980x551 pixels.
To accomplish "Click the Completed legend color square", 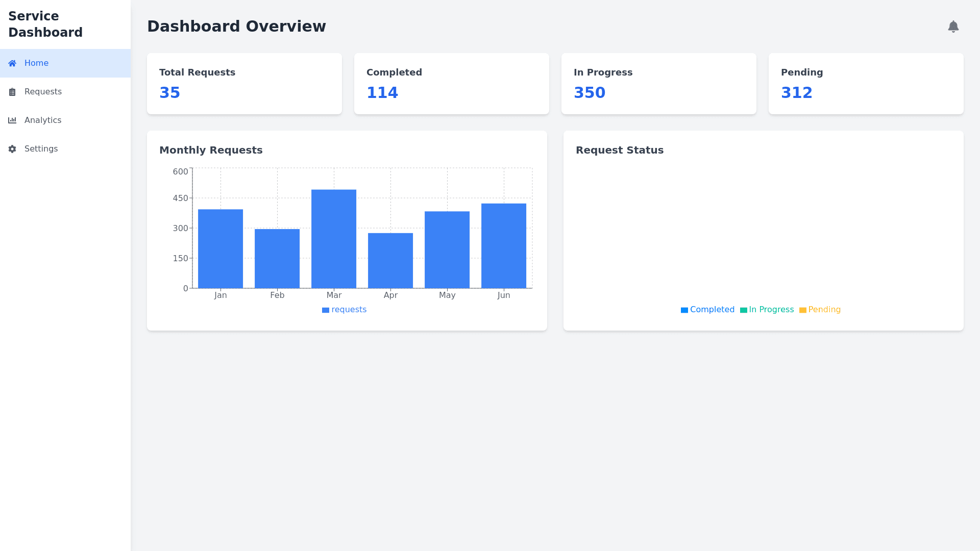I will pos(684,310).
